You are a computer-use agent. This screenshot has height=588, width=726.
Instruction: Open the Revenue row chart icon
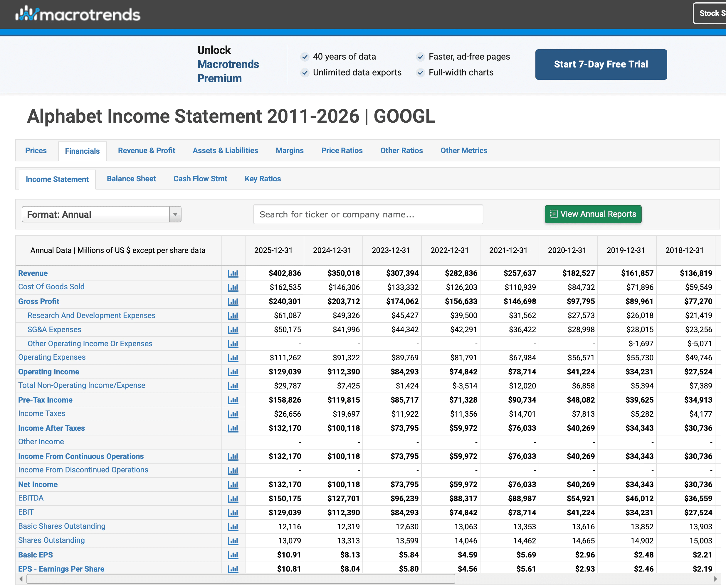coord(233,273)
